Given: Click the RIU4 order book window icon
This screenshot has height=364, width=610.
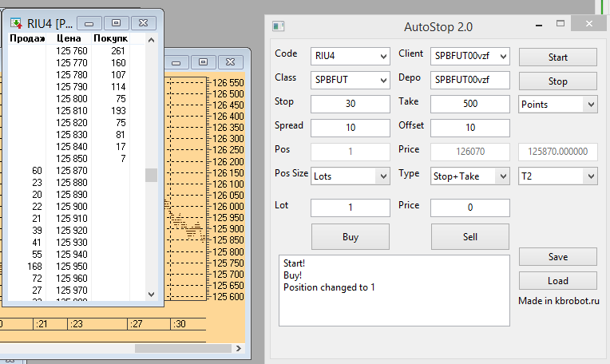Looking at the screenshot, I should pos(16,23).
